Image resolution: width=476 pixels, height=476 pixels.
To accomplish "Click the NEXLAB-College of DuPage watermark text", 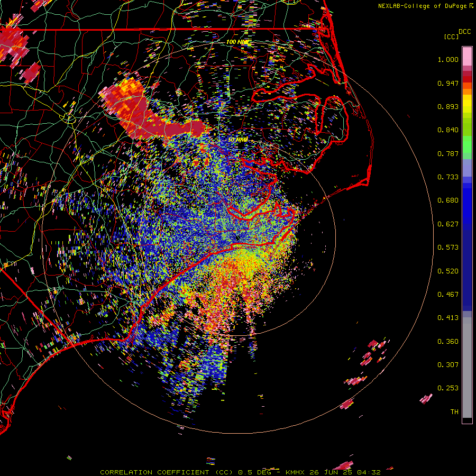I will pyautogui.click(x=425, y=6).
